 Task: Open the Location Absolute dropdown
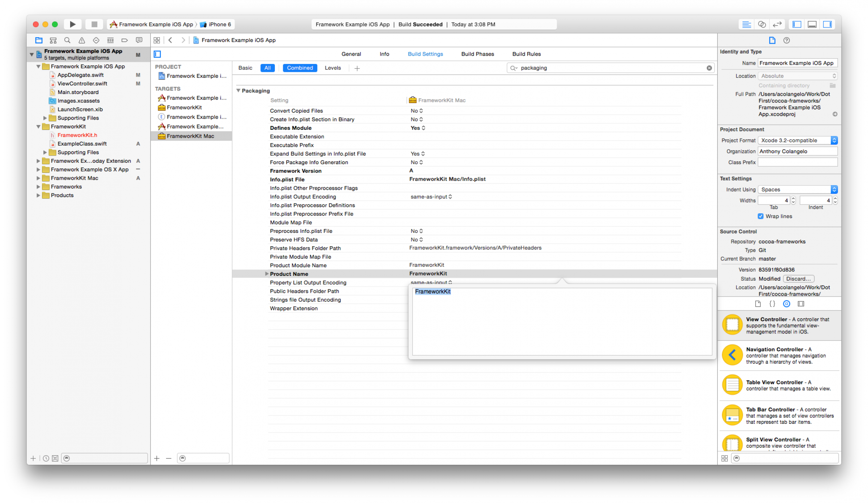tap(798, 76)
